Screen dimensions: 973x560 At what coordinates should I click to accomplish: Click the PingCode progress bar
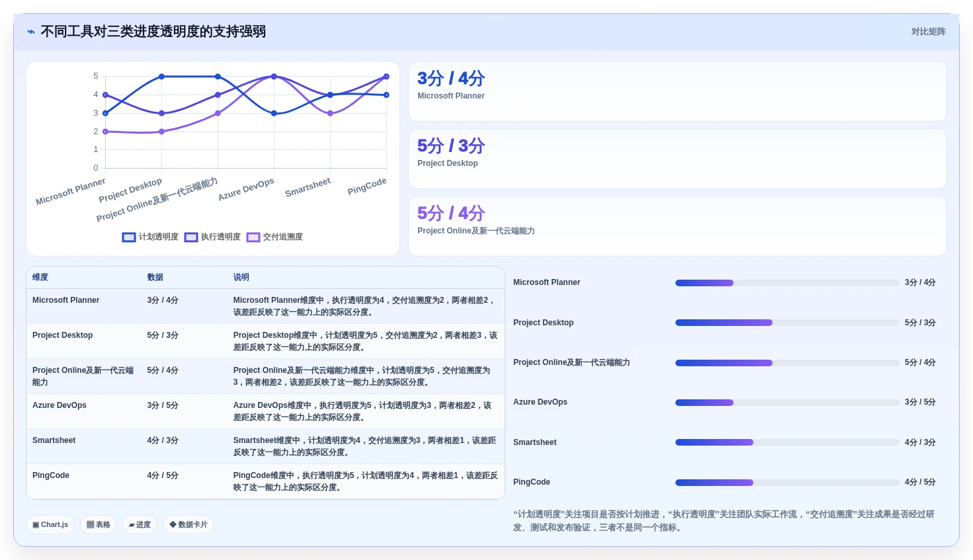pyautogui.click(x=787, y=483)
